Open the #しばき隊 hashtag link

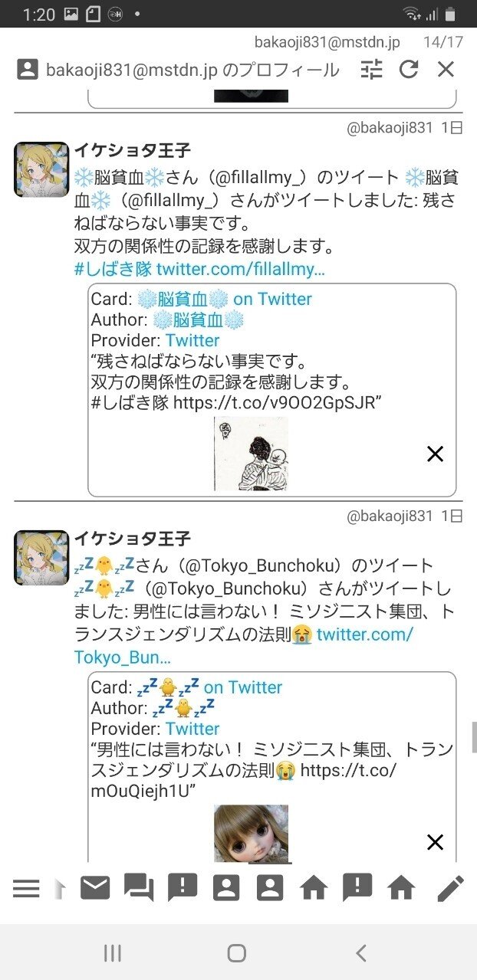pyautogui.click(x=113, y=269)
